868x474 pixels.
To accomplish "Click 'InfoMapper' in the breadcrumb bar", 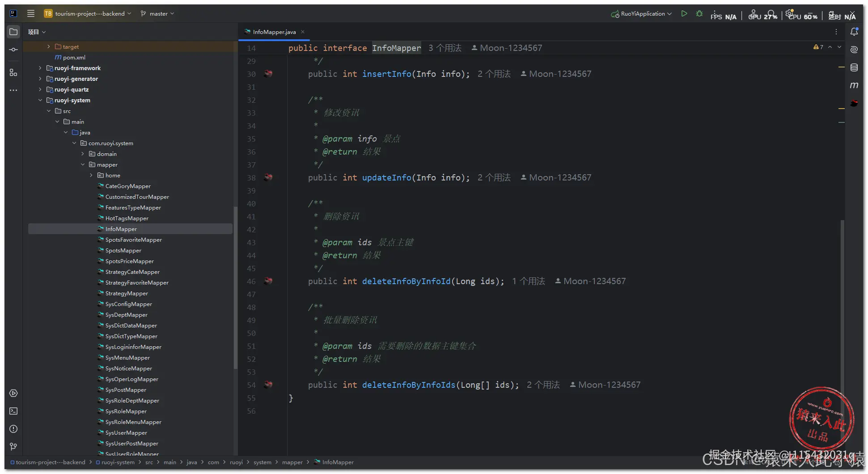I will click(334, 462).
